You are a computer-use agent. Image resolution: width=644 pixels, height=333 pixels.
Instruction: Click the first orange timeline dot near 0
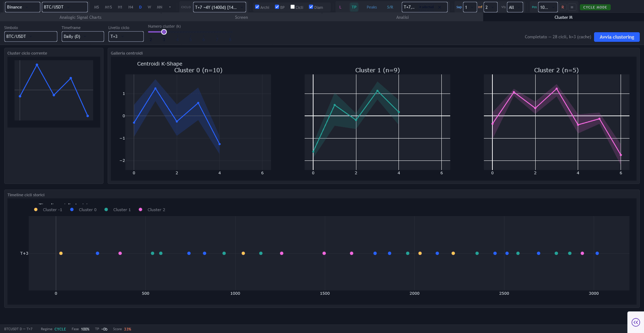coord(61,253)
